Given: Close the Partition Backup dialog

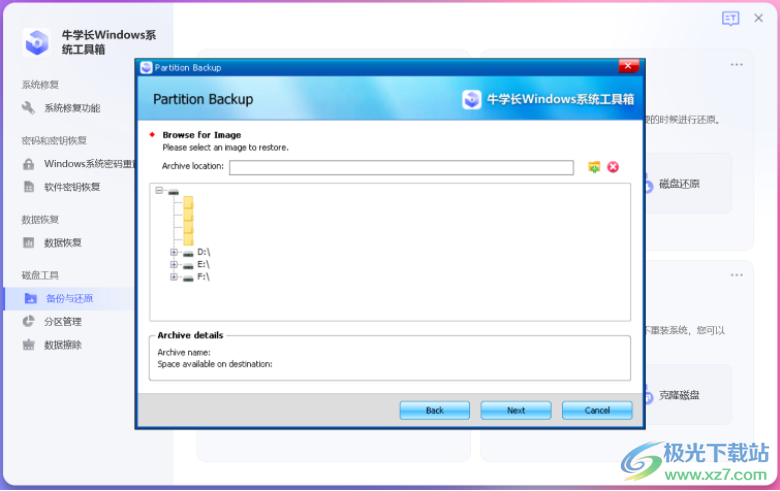Looking at the screenshot, I should 628,66.
